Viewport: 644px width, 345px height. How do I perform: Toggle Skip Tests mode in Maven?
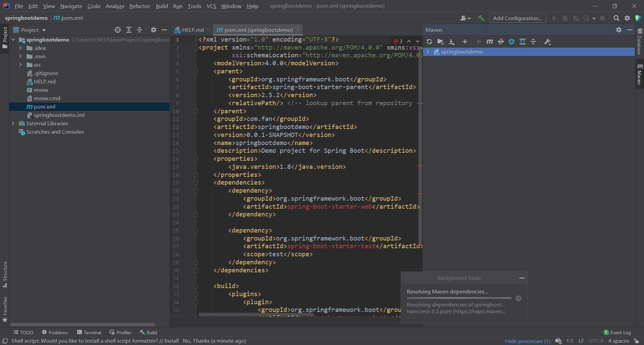[x=512, y=42]
